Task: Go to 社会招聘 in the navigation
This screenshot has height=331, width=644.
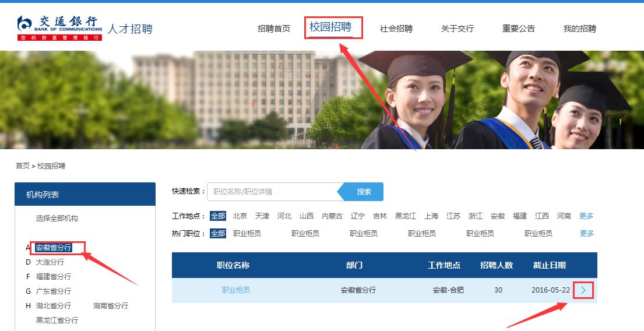Action: point(396,29)
